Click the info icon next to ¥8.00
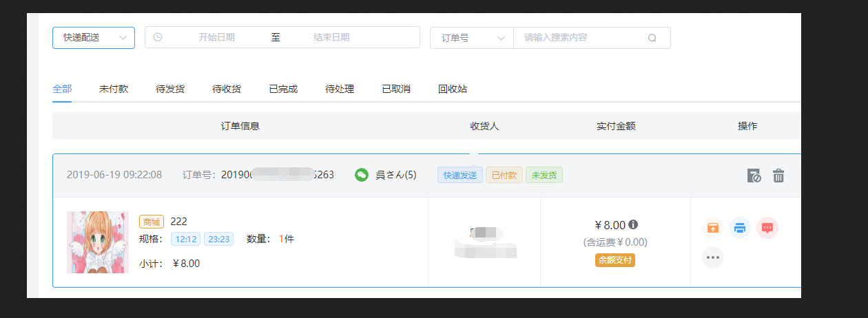Screen dimensions: 868x318 click(633, 224)
